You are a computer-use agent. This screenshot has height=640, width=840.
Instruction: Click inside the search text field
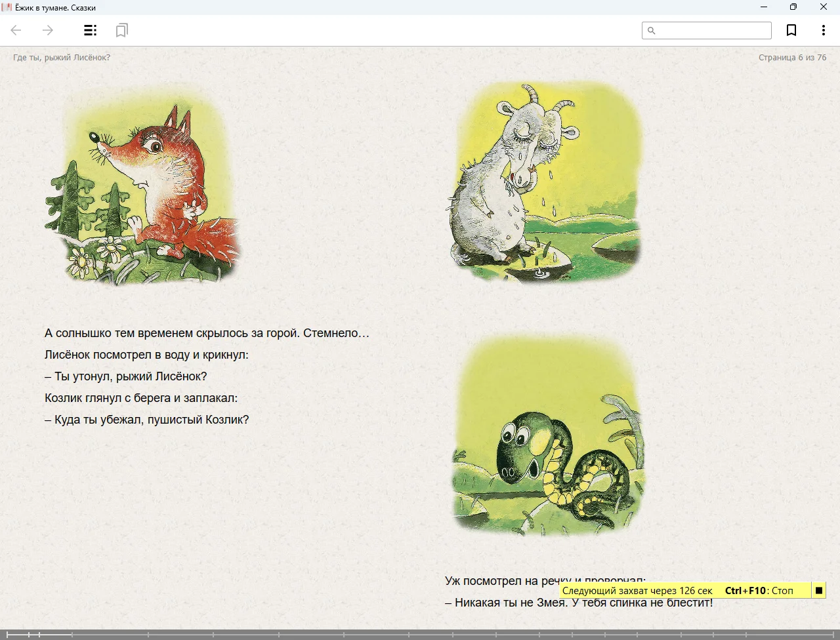click(x=713, y=31)
